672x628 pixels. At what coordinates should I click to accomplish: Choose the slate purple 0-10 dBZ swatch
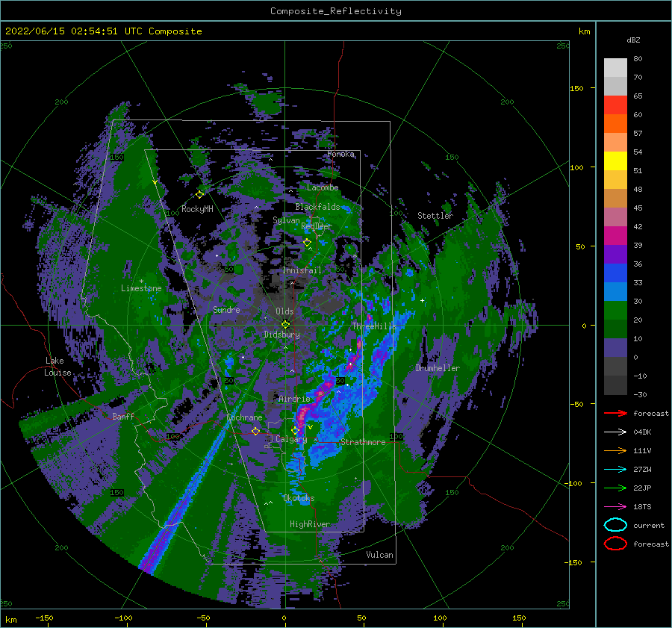pyautogui.click(x=615, y=347)
